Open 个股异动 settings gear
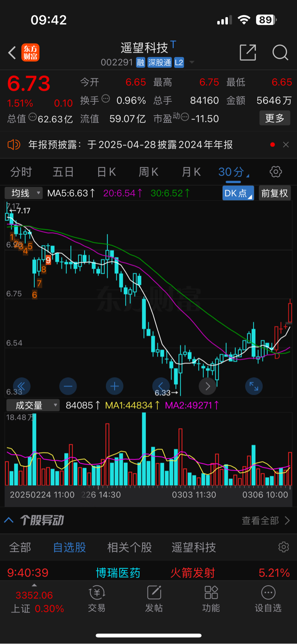297x644 pixels. tap(283, 547)
